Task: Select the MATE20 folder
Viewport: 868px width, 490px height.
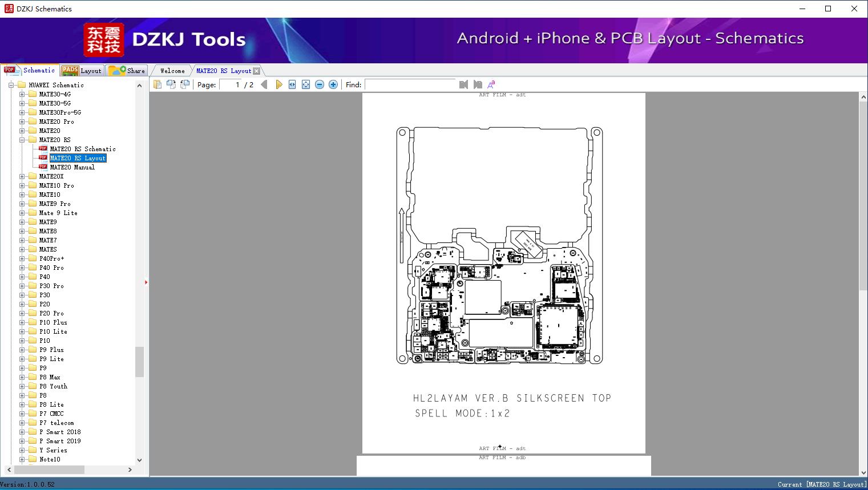Action: [x=49, y=131]
